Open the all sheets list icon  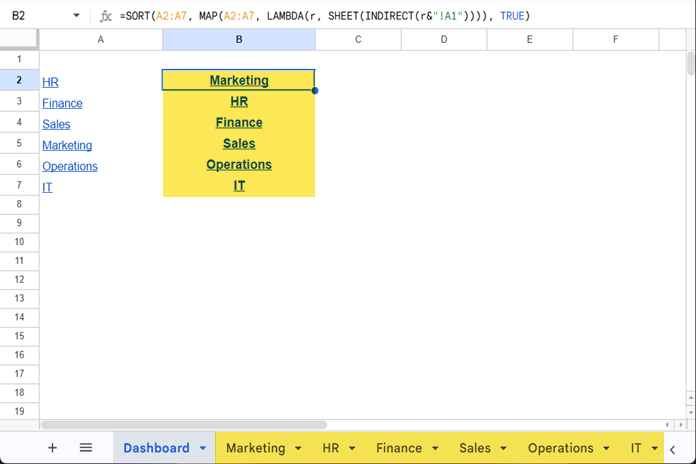pyautogui.click(x=86, y=448)
